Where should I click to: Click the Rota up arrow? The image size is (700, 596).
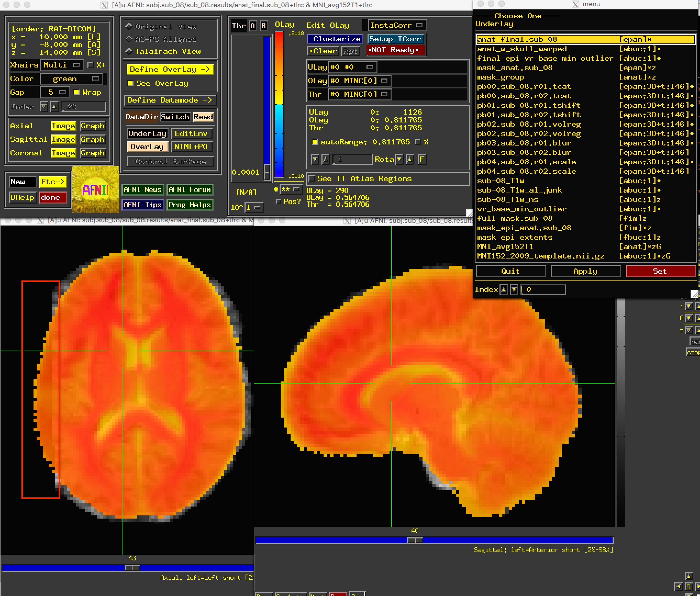410,159
